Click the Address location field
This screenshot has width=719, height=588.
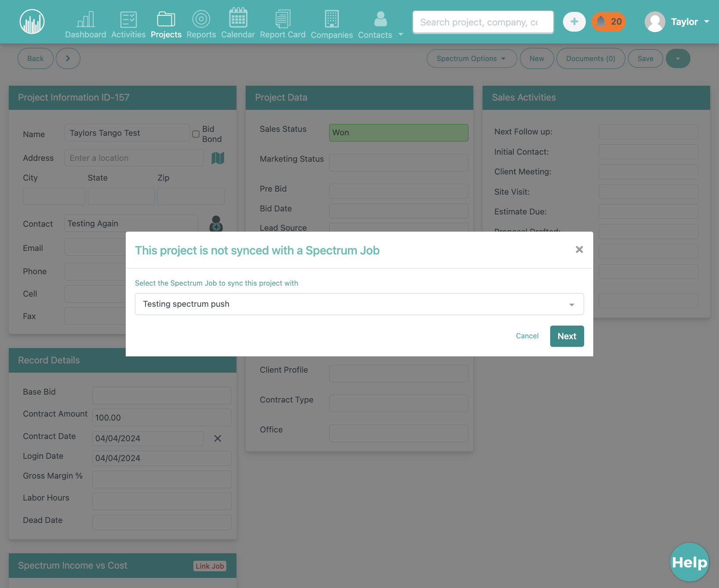coord(134,158)
